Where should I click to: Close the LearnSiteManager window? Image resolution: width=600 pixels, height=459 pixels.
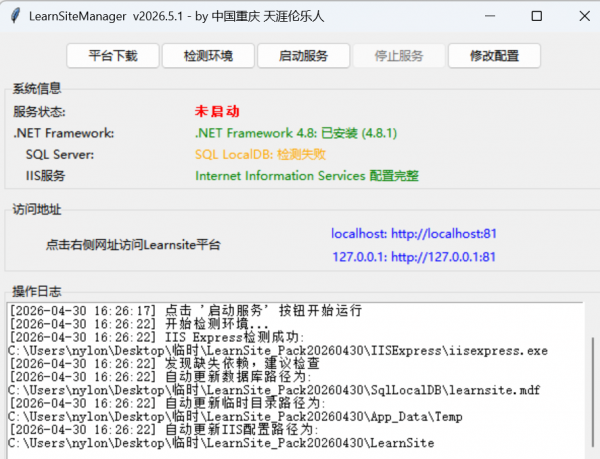click(x=584, y=16)
